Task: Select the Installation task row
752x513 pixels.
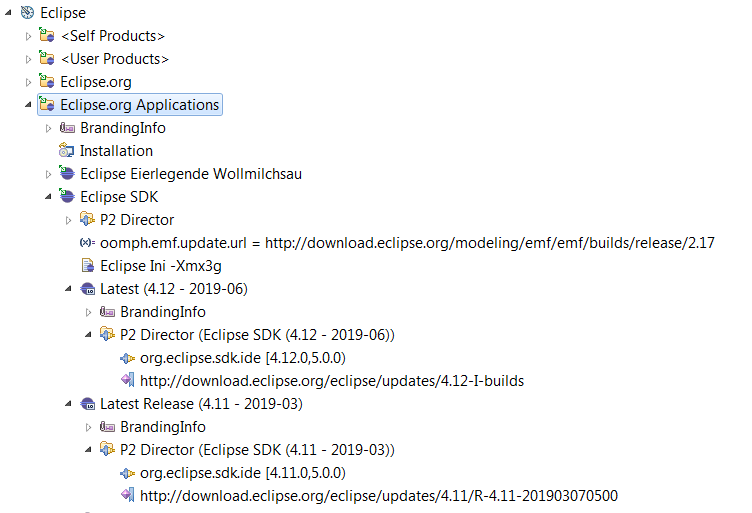Action: point(116,151)
